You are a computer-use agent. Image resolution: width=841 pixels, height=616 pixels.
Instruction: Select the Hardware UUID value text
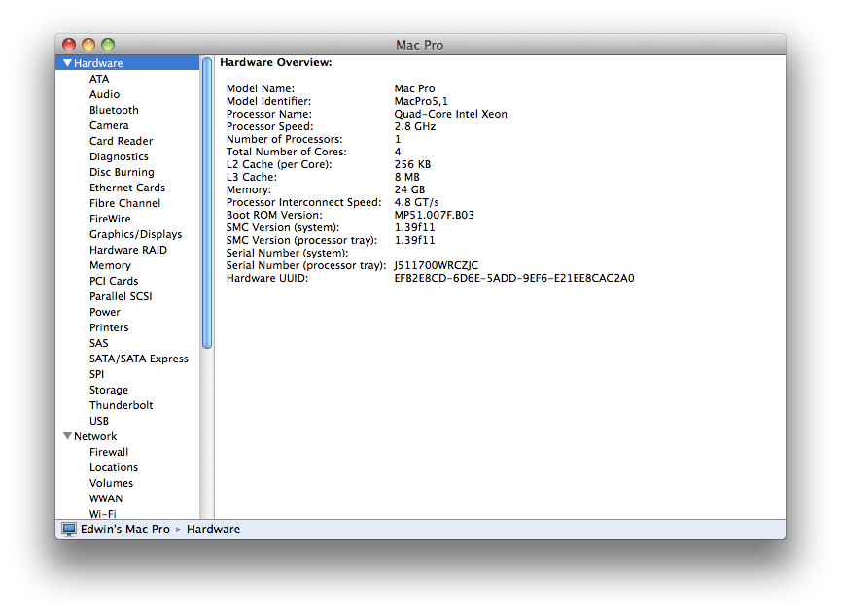tap(513, 278)
